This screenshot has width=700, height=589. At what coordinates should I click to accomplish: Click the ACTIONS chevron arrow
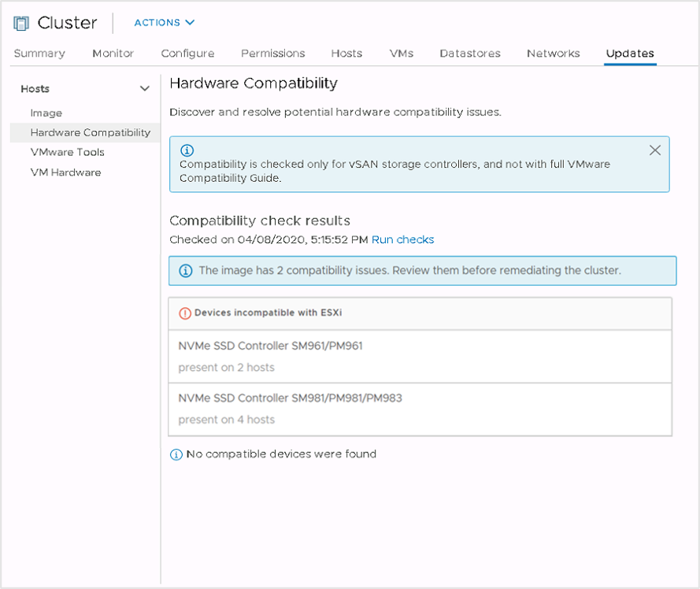[x=190, y=22]
